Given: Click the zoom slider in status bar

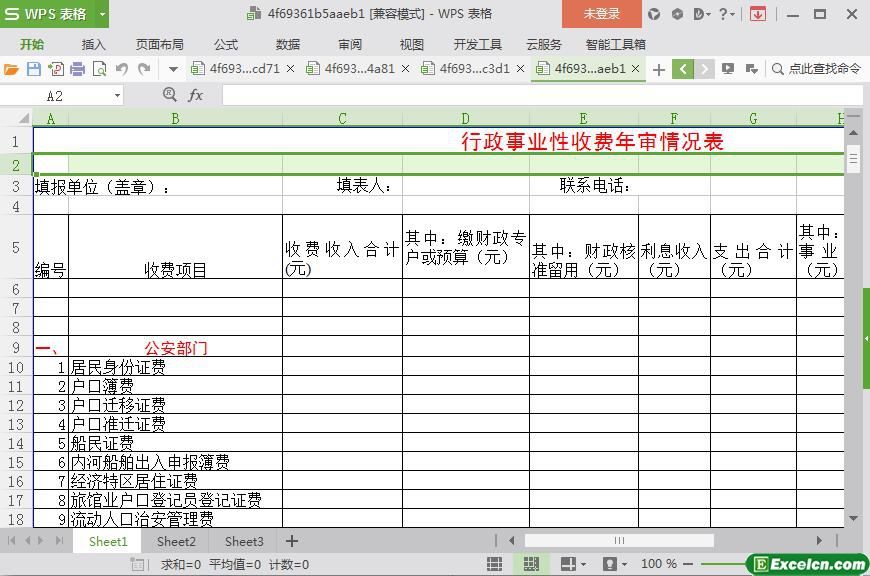Looking at the screenshot, I should (x=720, y=564).
